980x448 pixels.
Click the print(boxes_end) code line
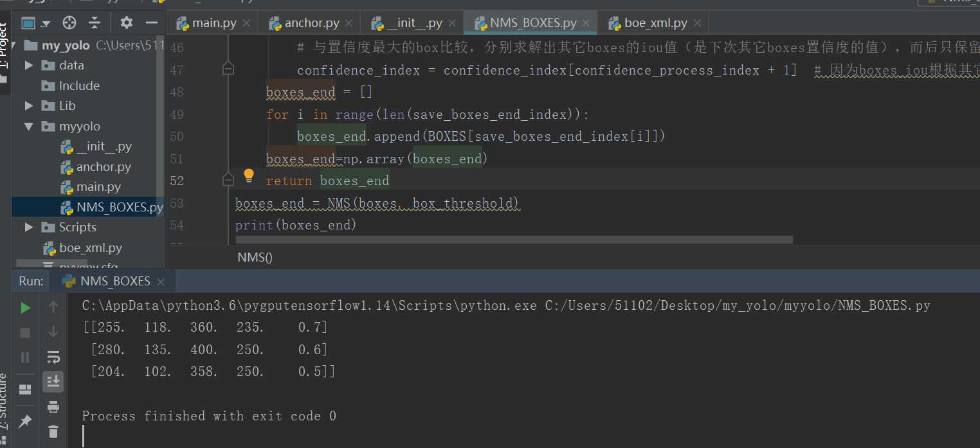pyautogui.click(x=296, y=225)
